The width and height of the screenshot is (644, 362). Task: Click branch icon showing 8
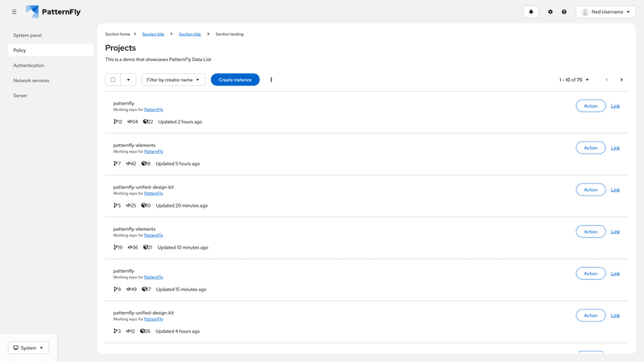[115, 289]
